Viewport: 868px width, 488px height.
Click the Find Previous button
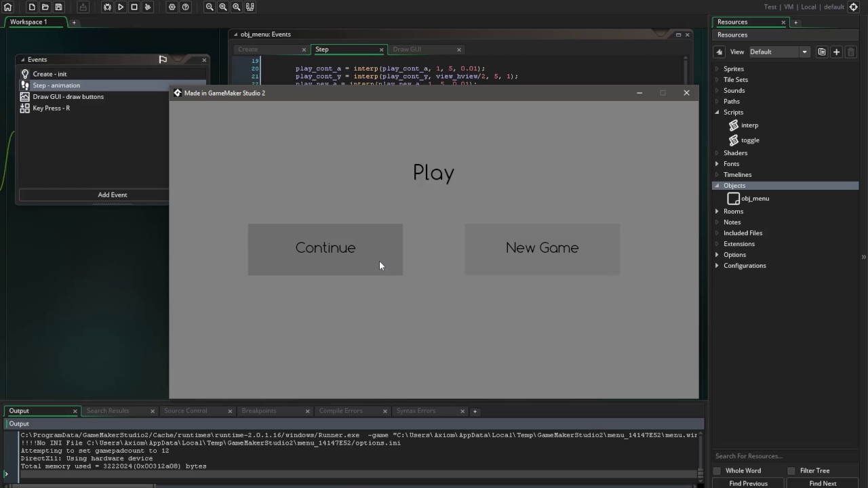point(749,483)
